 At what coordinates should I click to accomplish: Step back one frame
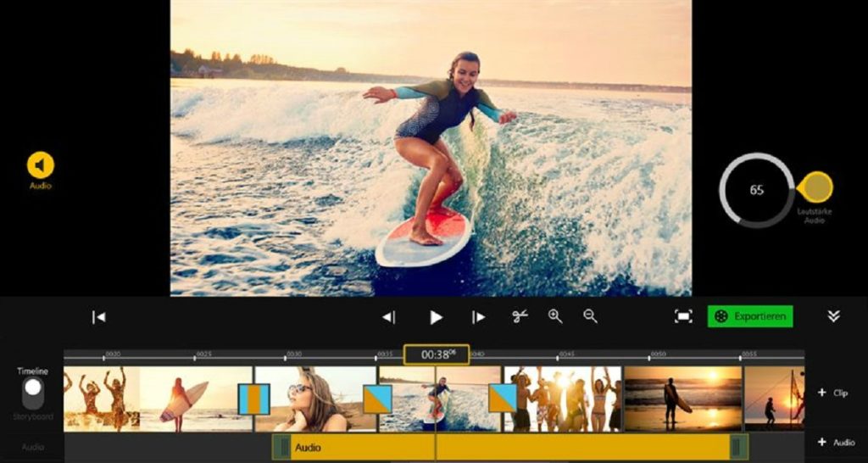[388, 317]
